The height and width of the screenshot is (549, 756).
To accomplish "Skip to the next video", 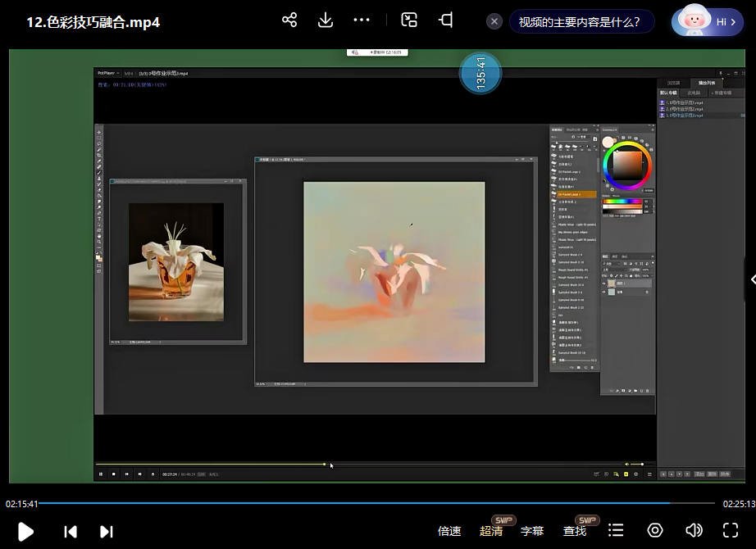I will point(107,531).
